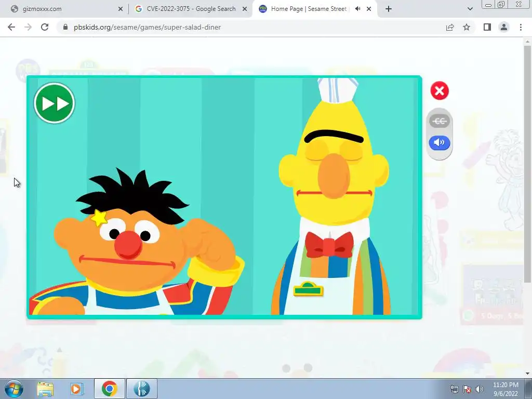Open the browser side panel
This screenshot has height=399, width=532.
click(487, 27)
